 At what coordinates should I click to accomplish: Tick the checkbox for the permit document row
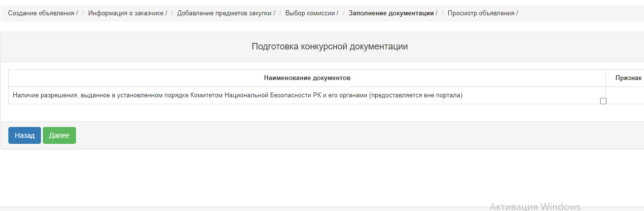tap(603, 101)
